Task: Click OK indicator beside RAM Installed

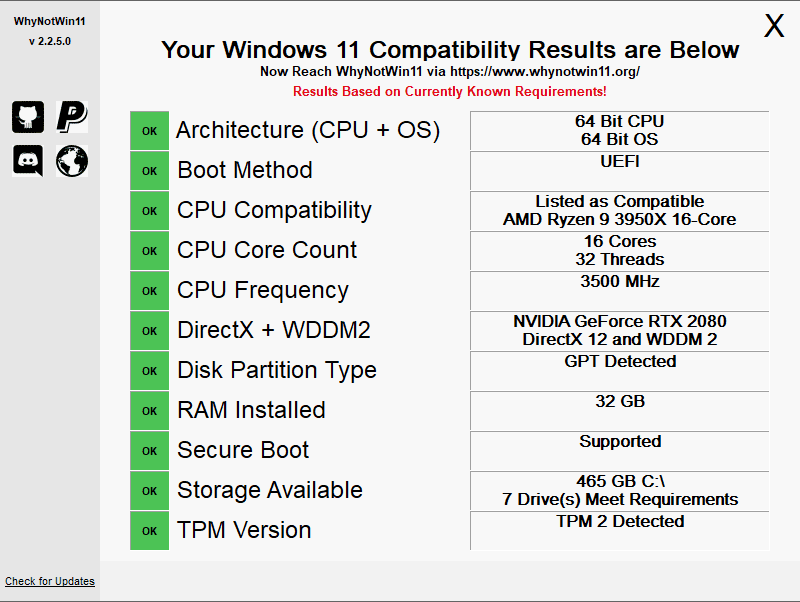Action: (150, 411)
